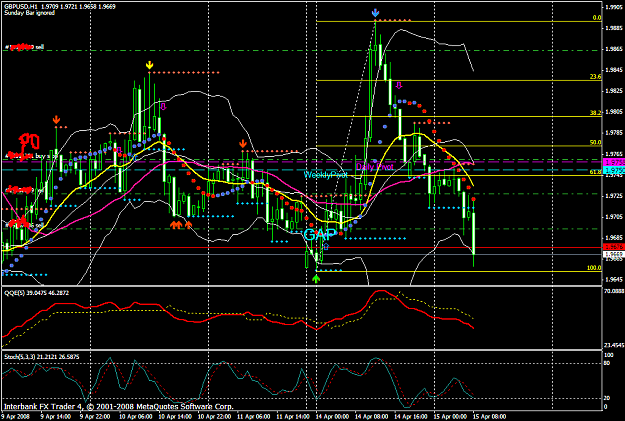Click the '10 Apr 22:00' time label
Image resolution: width=625 pixels, height=421 pixels.
[214, 417]
